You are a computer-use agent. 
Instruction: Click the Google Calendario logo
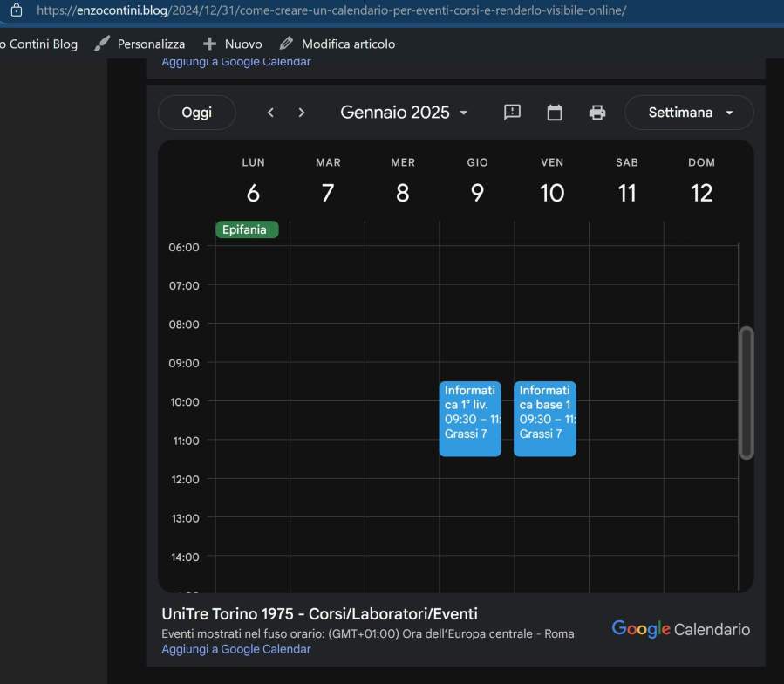680,629
